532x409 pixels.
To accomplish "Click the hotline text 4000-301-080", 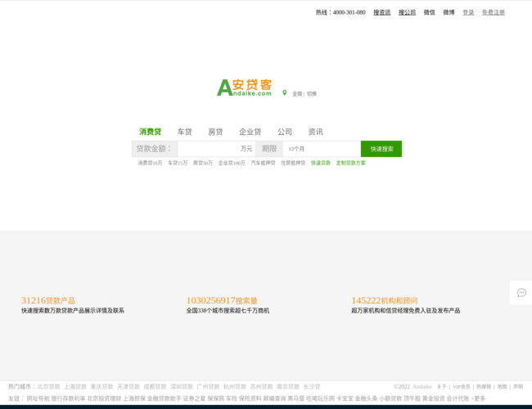I will 349,12.
